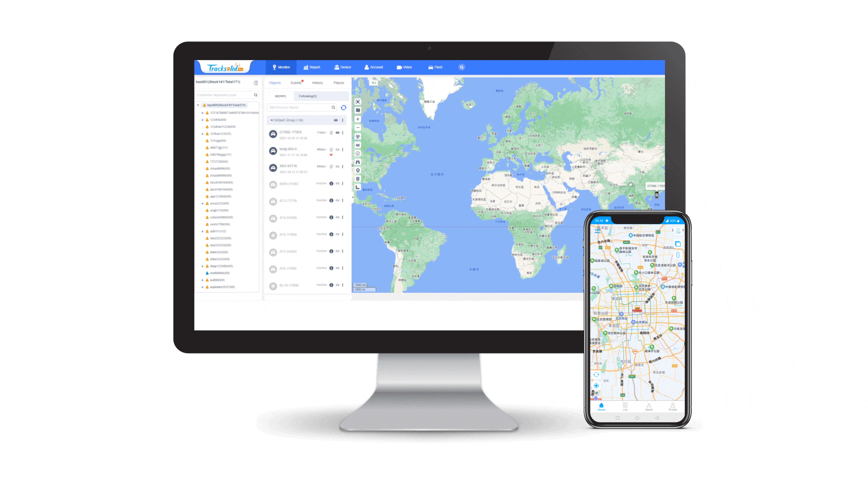Click the Device navigation icon
868x488 pixels.
342,67
